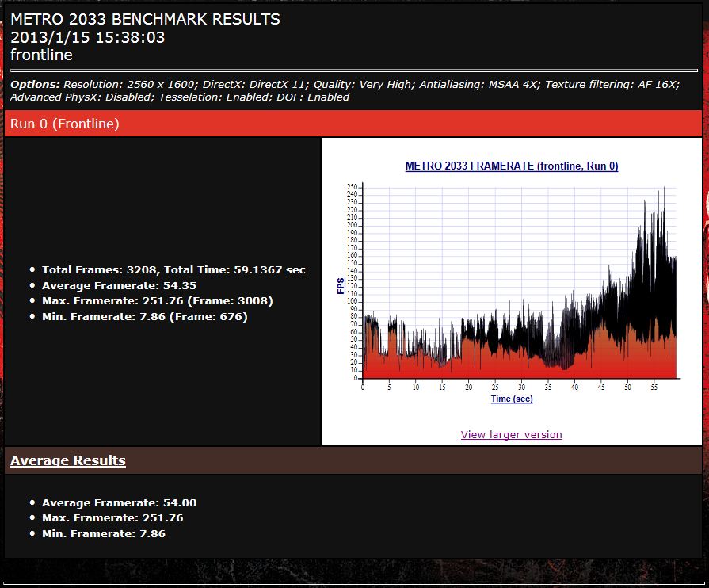Click the "Tesselation: Enabled" option text
Image resolution: width=709 pixels, height=588 pixels.
(215, 97)
